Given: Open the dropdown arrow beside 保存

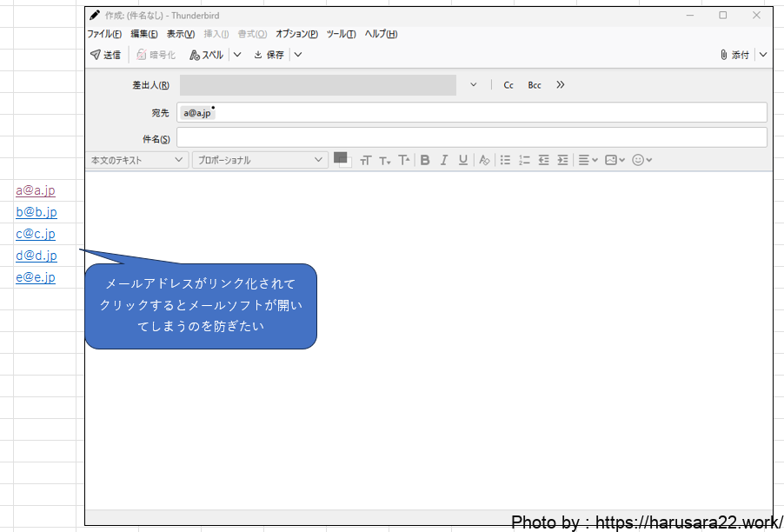Looking at the screenshot, I should (x=298, y=55).
